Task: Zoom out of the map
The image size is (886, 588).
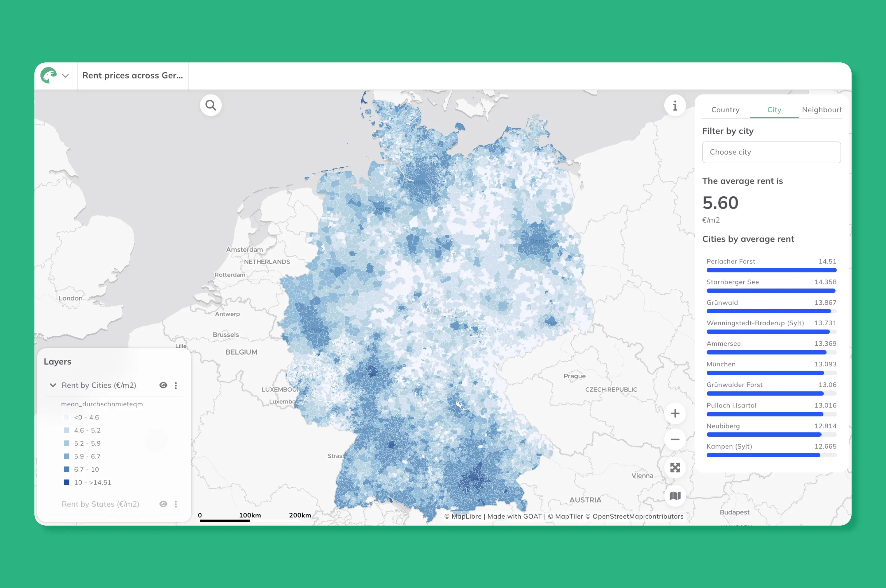Action: coord(675,439)
